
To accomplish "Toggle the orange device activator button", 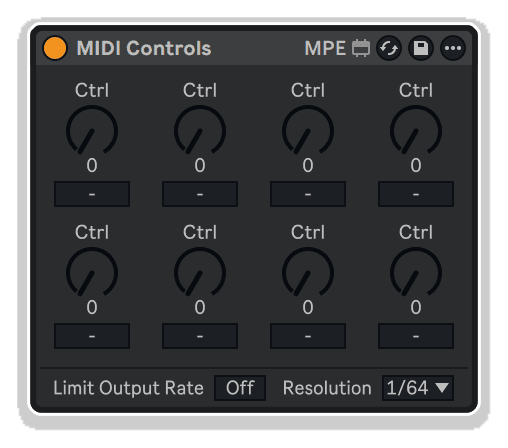I will [x=55, y=48].
